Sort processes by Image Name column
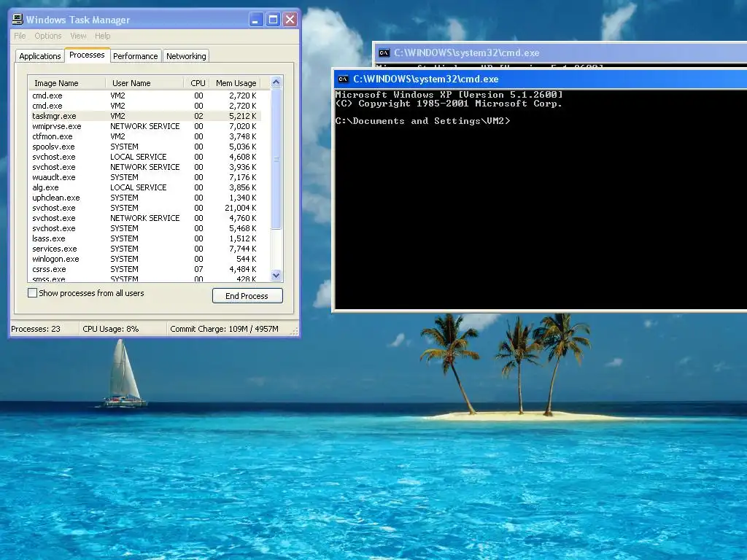The image size is (747, 560). (66, 83)
